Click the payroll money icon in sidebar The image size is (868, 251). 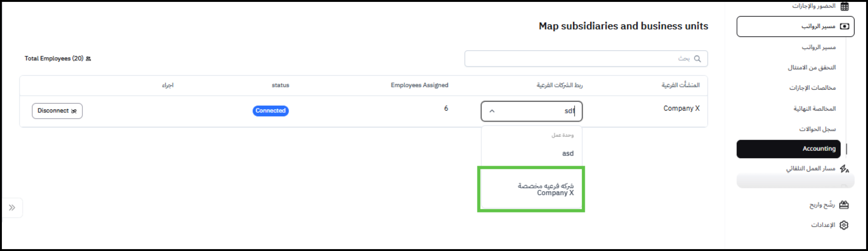click(x=844, y=26)
